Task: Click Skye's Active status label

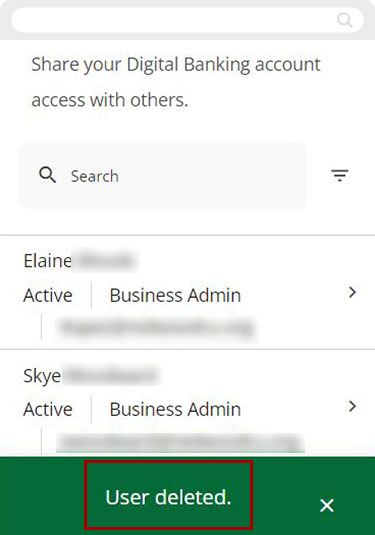Action: click(x=48, y=409)
